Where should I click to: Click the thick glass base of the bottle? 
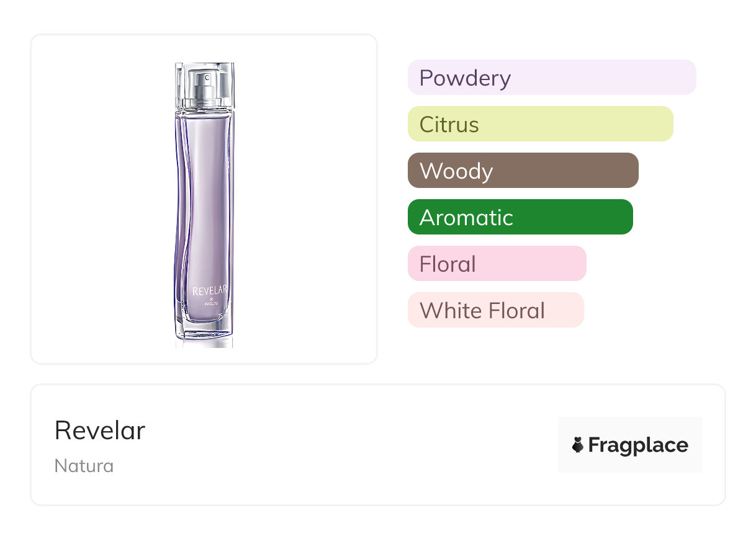[204, 330]
